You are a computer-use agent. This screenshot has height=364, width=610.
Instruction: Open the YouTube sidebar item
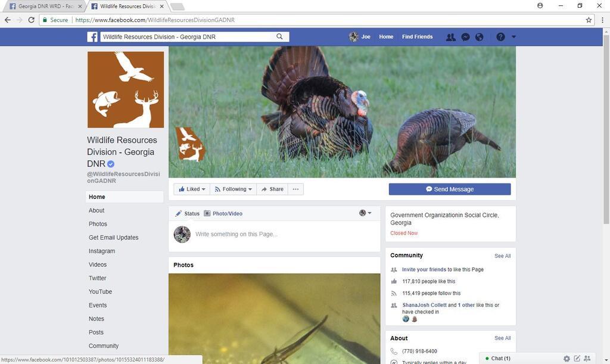(100, 292)
